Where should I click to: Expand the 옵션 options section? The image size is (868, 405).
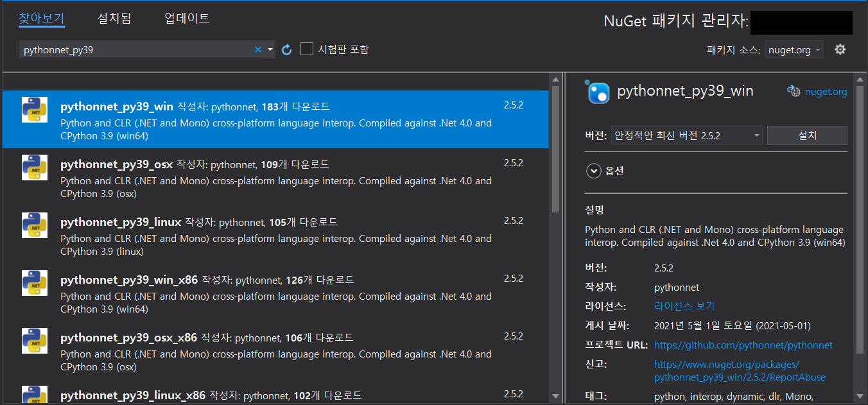(593, 171)
